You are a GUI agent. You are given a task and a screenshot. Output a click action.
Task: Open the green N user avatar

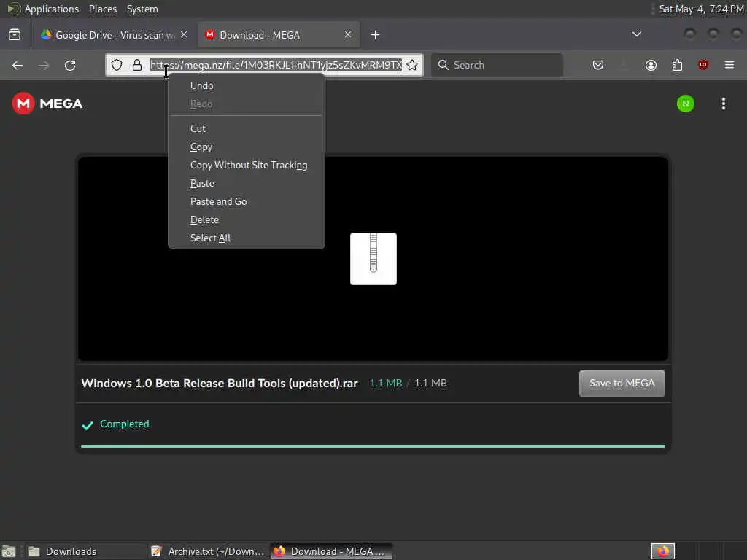point(686,104)
